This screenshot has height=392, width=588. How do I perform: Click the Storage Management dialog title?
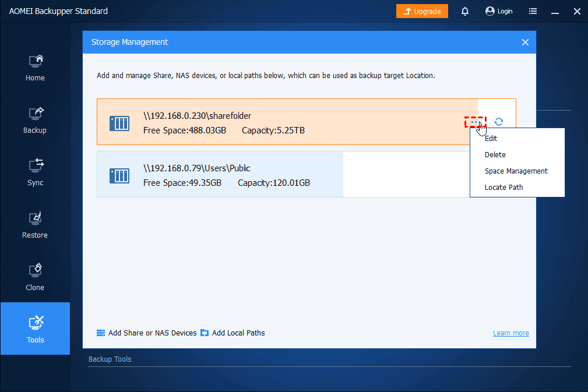coord(130,42)
